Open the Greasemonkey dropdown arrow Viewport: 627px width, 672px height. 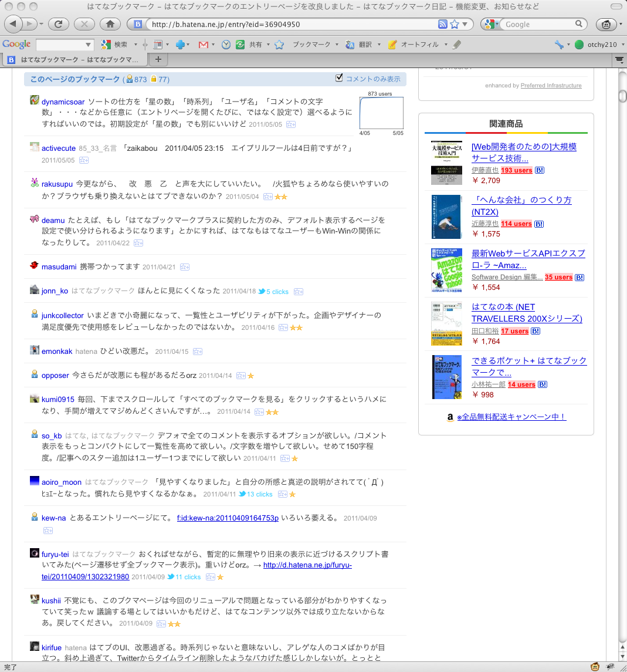pos(621,24)
